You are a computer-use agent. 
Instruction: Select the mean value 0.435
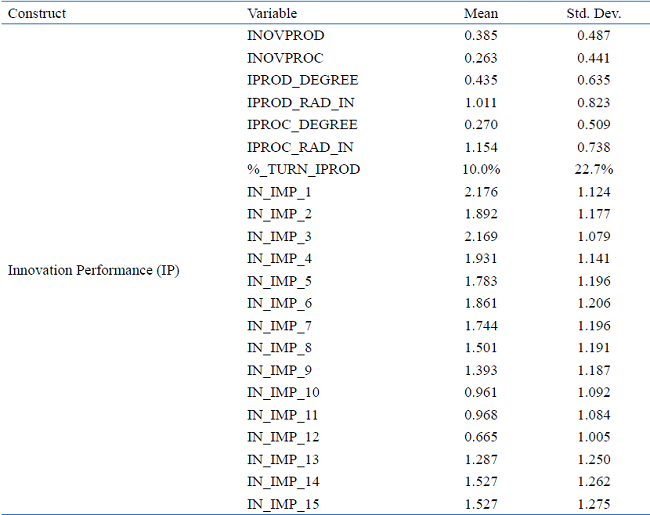click(x=481, y=80)
